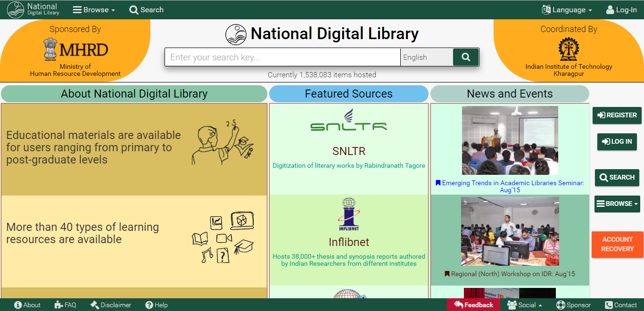Open the SNLTR source title link
Viewport: 644px width, 311px height.
(x=349, y=151)
